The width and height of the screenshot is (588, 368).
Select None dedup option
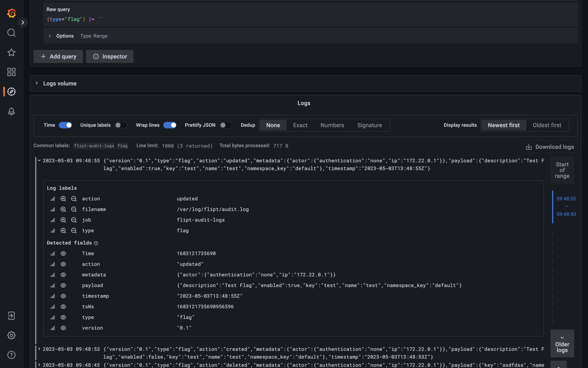[x=273, y=125]
